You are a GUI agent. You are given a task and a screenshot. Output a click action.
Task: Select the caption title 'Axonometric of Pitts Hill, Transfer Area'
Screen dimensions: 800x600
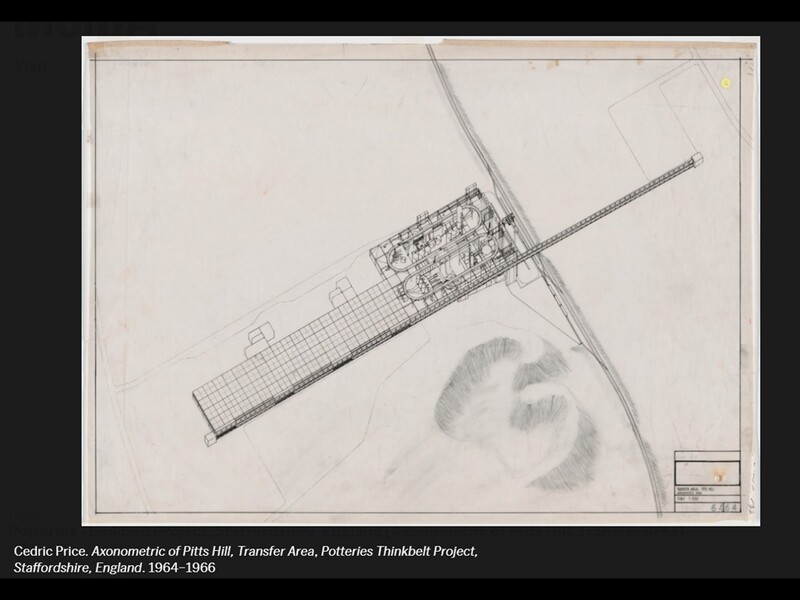(203, 552)
